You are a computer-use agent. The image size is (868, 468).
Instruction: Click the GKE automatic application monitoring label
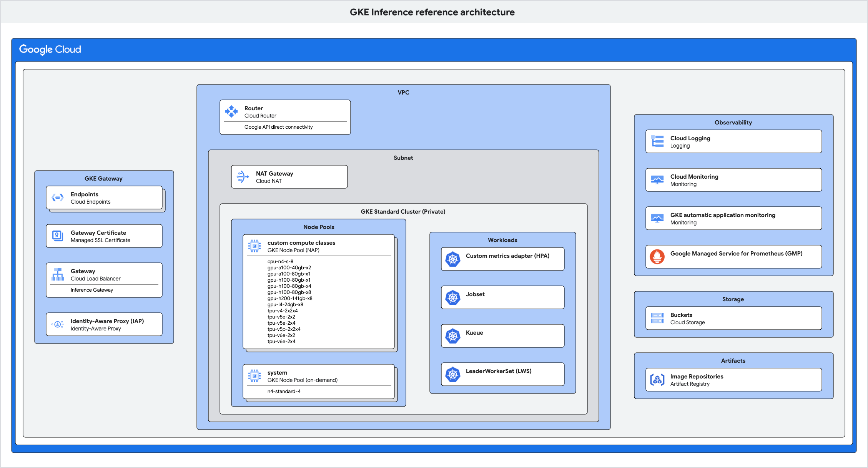pos(723,215)
